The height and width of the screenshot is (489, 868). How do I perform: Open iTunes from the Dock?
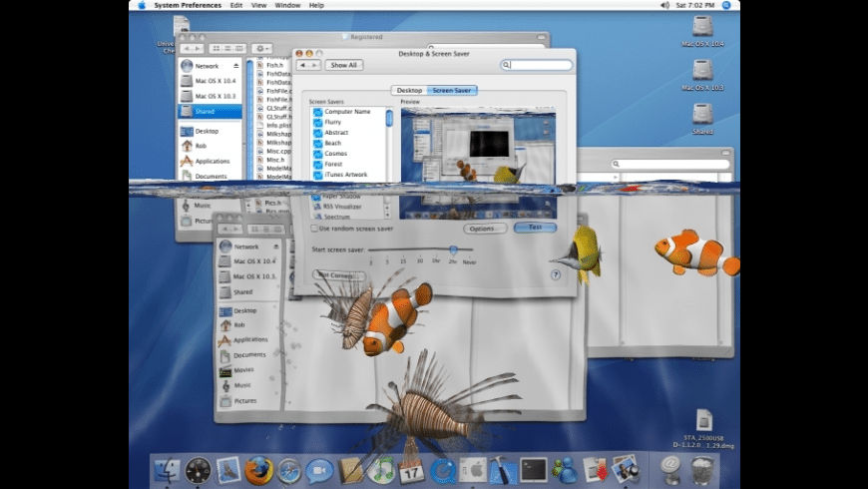pos(381,470)
